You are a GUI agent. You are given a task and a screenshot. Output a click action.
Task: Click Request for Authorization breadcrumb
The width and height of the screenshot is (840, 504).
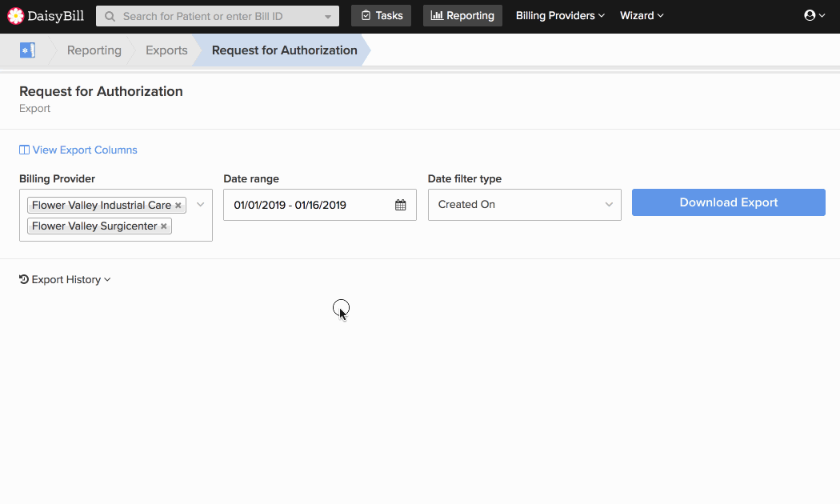point(285,50)
